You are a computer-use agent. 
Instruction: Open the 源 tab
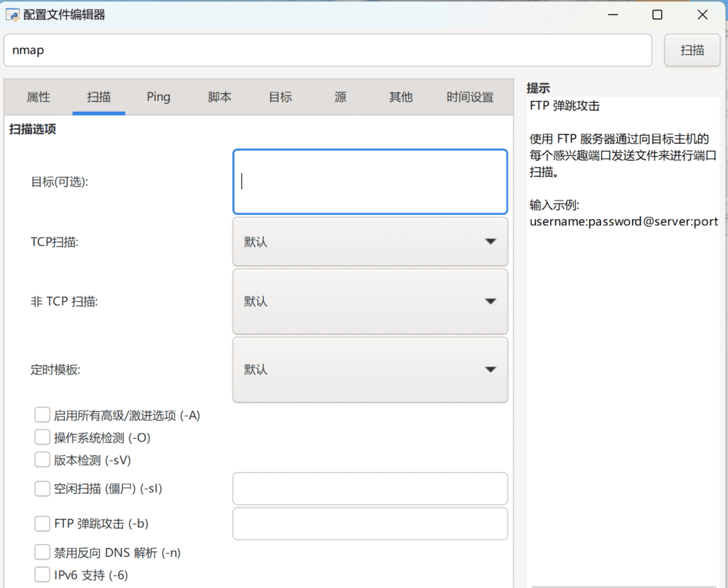pos(341,97)
